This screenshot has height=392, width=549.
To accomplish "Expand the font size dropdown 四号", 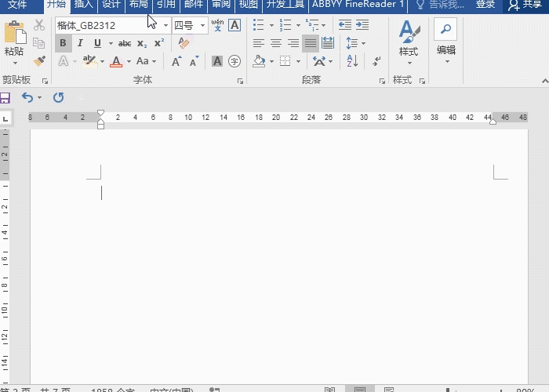I will (203, 26).
